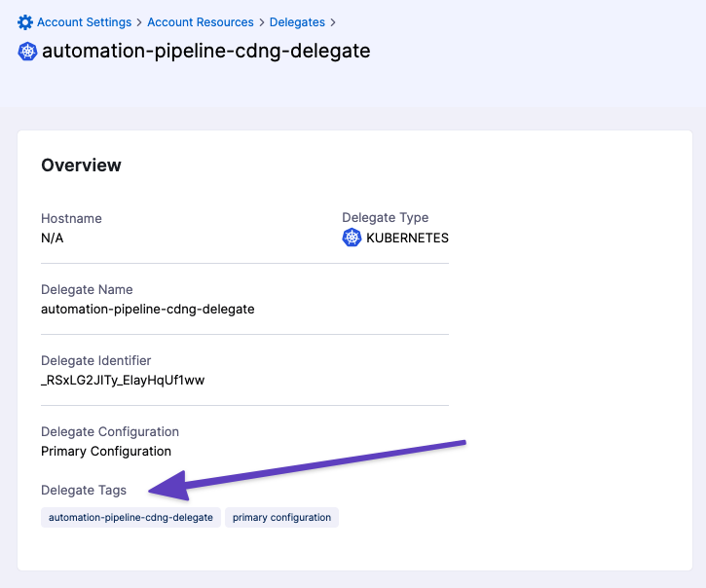
Task: Click the gear icon beside Account Settings
Action: 25,22
